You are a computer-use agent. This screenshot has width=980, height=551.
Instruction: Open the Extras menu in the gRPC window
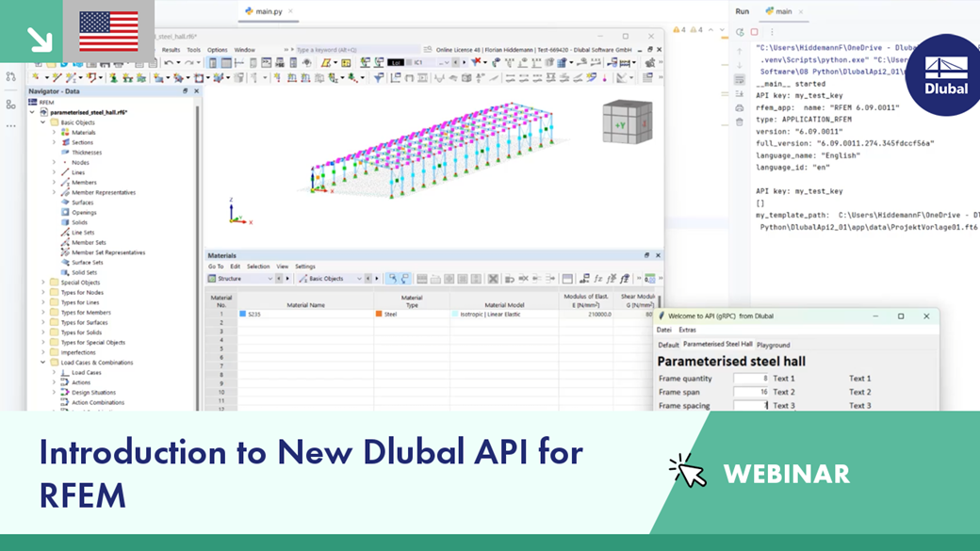click(687, 331)
